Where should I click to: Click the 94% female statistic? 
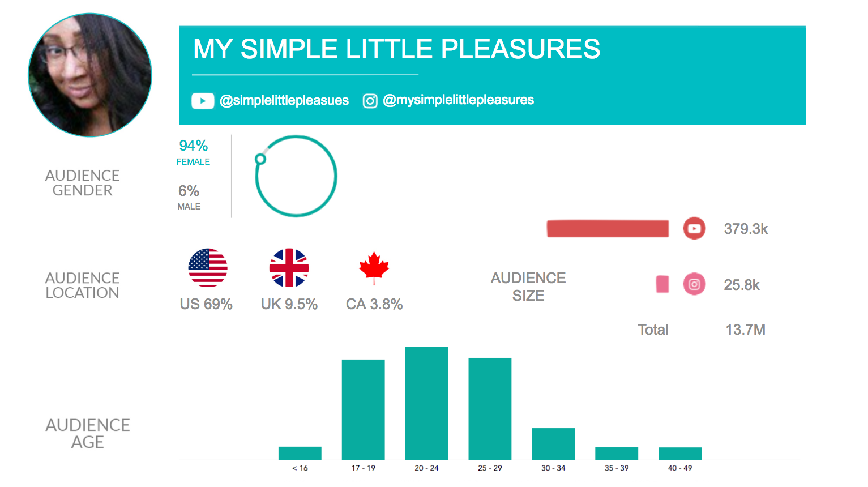194,146
